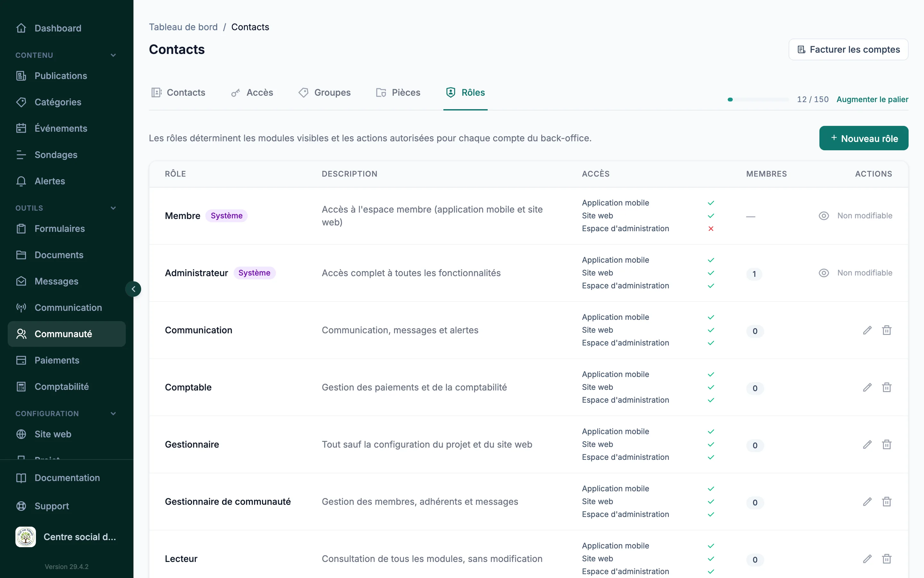Screen dimensions: 924x578
Task: View the Administrateur role via eye icon
Action: click(x=824, y=273)
